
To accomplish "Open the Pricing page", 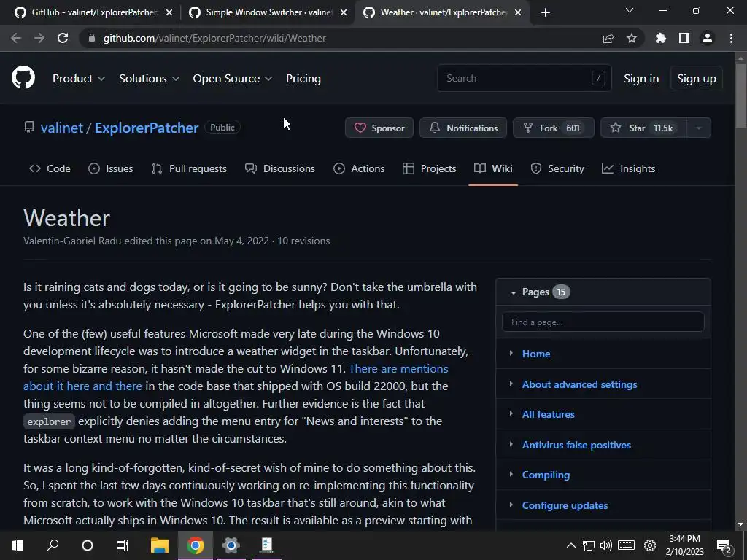I will coord(303,79).
